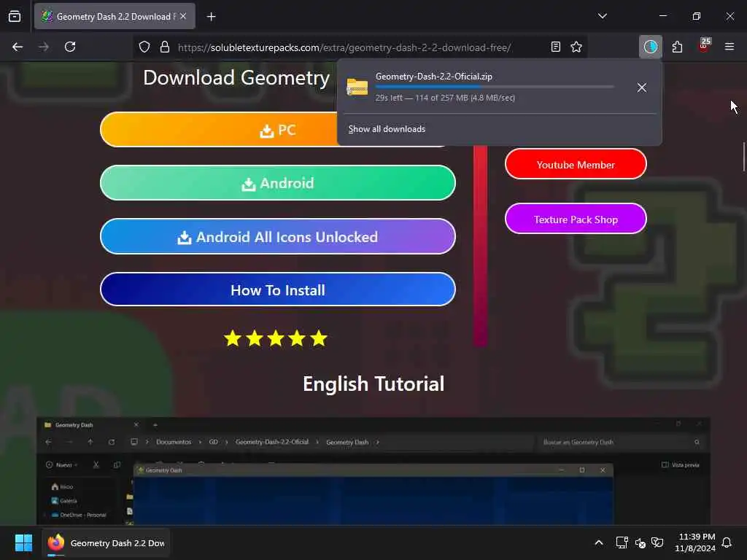Open the tracking protection shield icon
747x560 pixels.
pos(144,47)
